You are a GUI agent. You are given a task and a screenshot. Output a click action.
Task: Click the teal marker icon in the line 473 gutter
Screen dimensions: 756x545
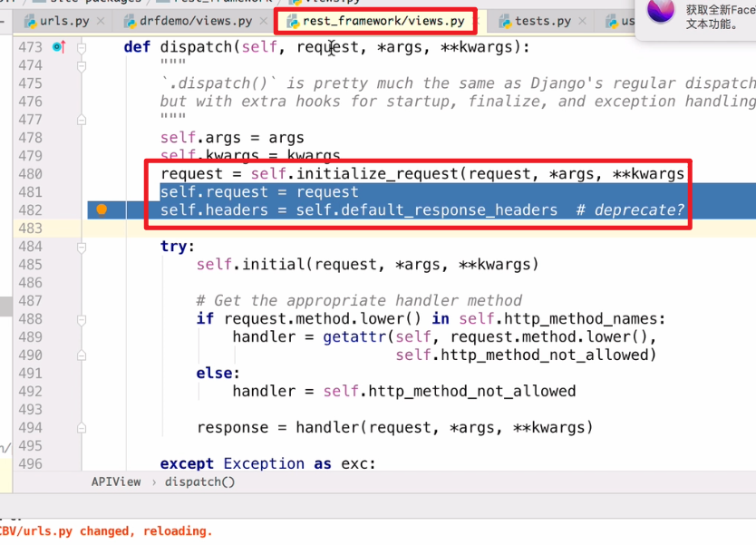tap(55, 47)
